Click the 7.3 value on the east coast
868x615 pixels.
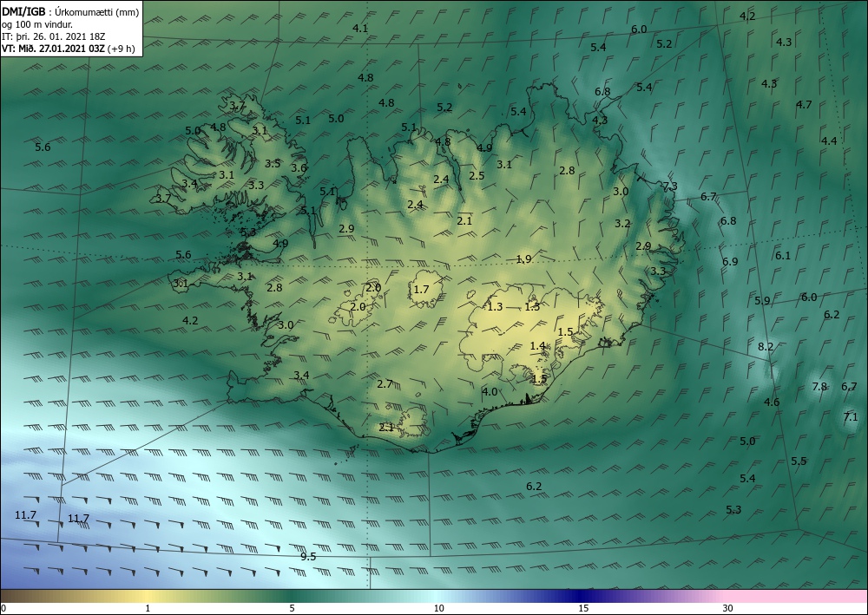[x=670, y=186]
